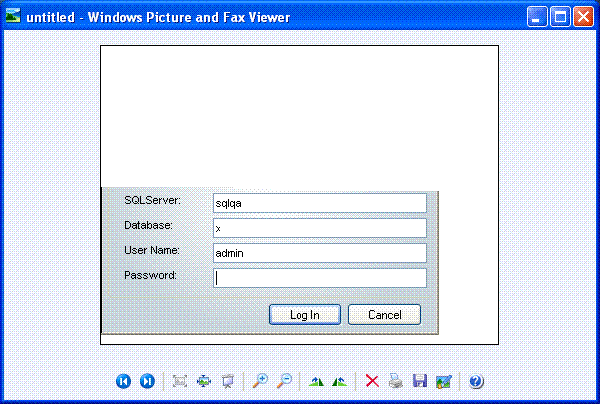Screen dimensions: 600x404
Task: Print the image using printer icon
Action: click(x=396, y=381)
